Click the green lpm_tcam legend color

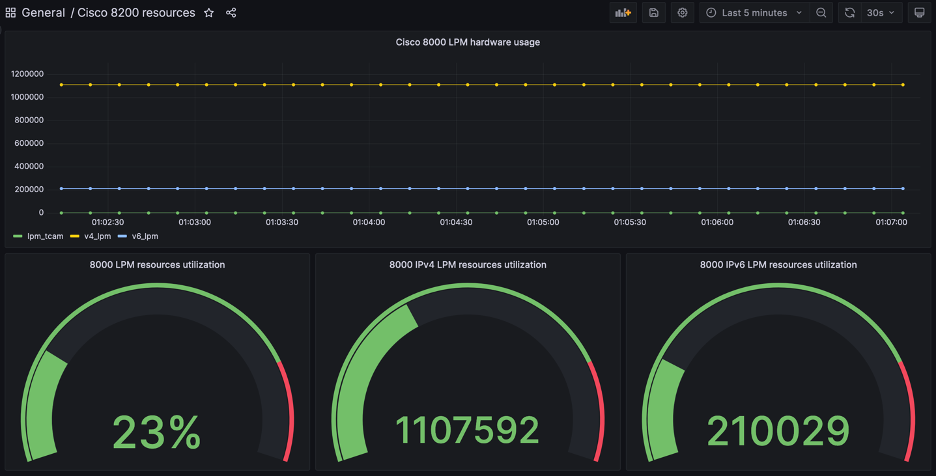click(18, 237)
